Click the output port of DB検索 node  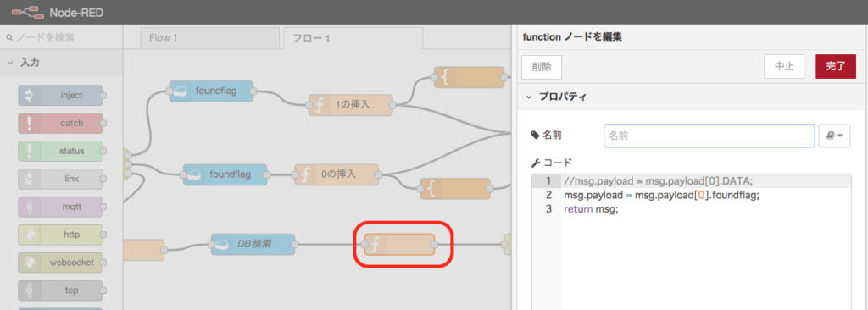[x=295, y=244]
